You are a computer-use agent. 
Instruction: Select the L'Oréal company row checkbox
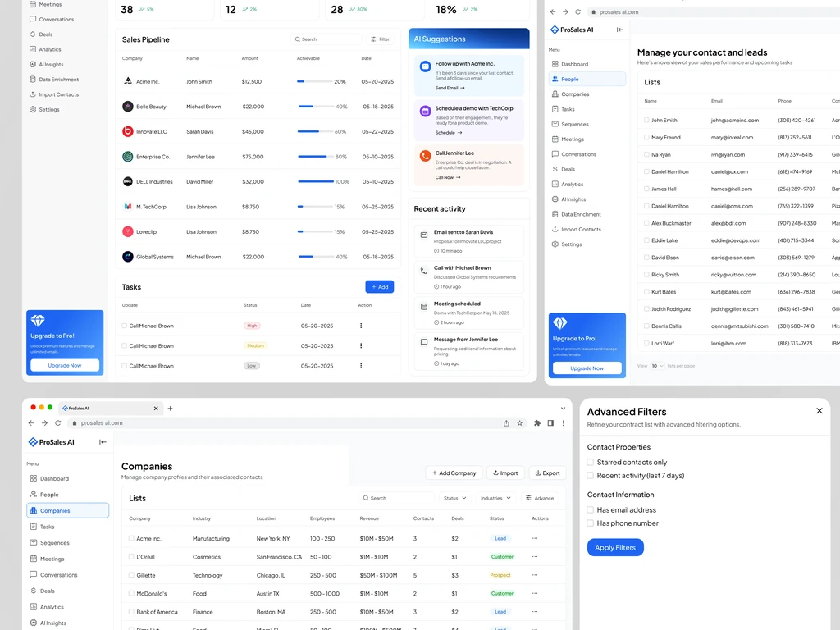(x=131, y=557)
